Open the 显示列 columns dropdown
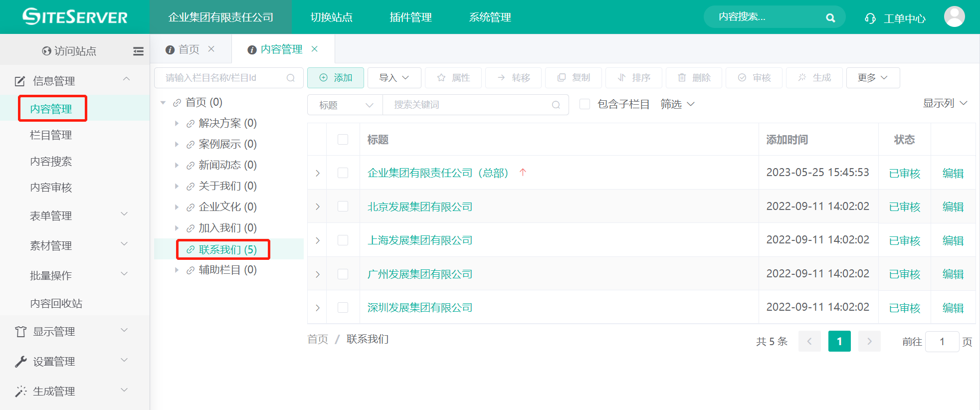The height and width of the screenshot is (410, 980). click(945, 103)
